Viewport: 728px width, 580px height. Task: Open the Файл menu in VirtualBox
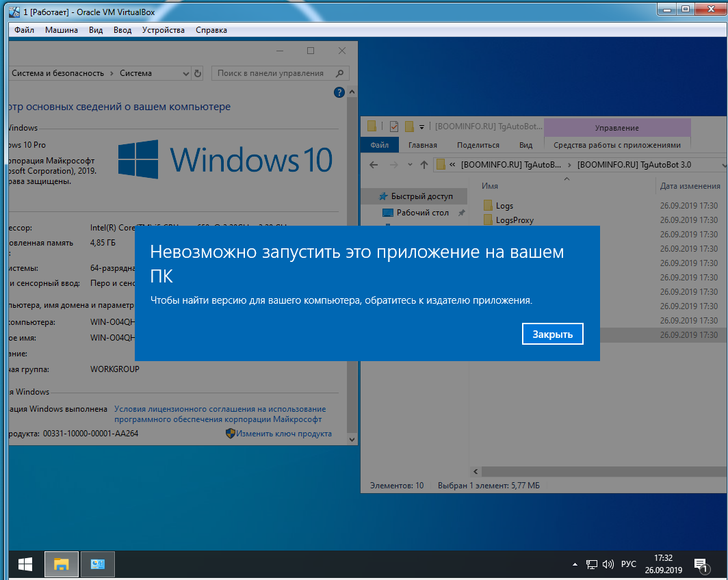[x=24, y=30]
